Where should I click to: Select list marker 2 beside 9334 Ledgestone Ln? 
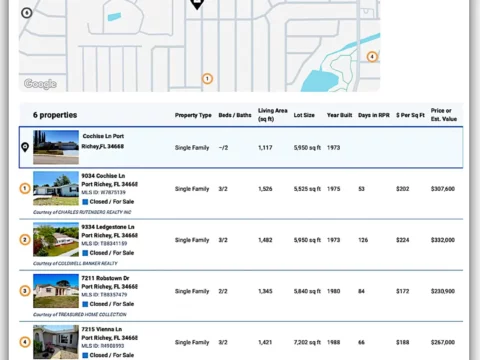click(x=25, y=240)
